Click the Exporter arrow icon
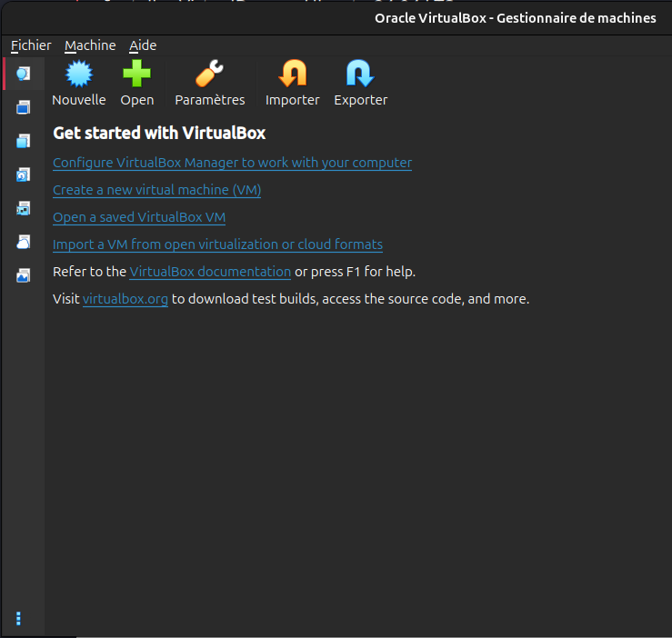This screenshot has height=638, width=672. click(360, 74)
